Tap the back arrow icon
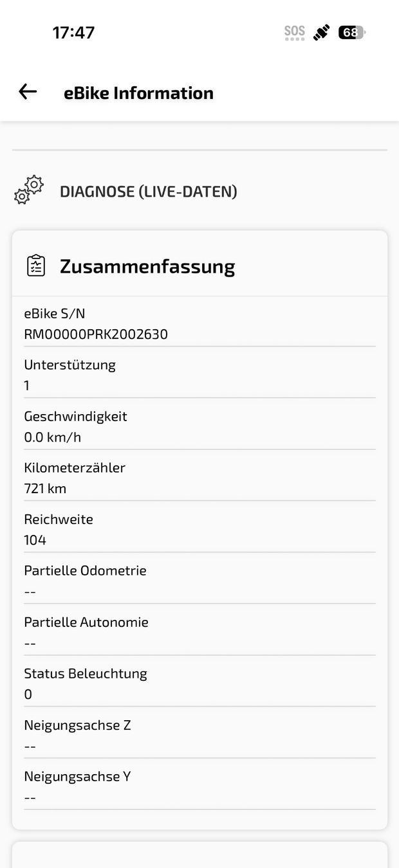 [28, 92]
